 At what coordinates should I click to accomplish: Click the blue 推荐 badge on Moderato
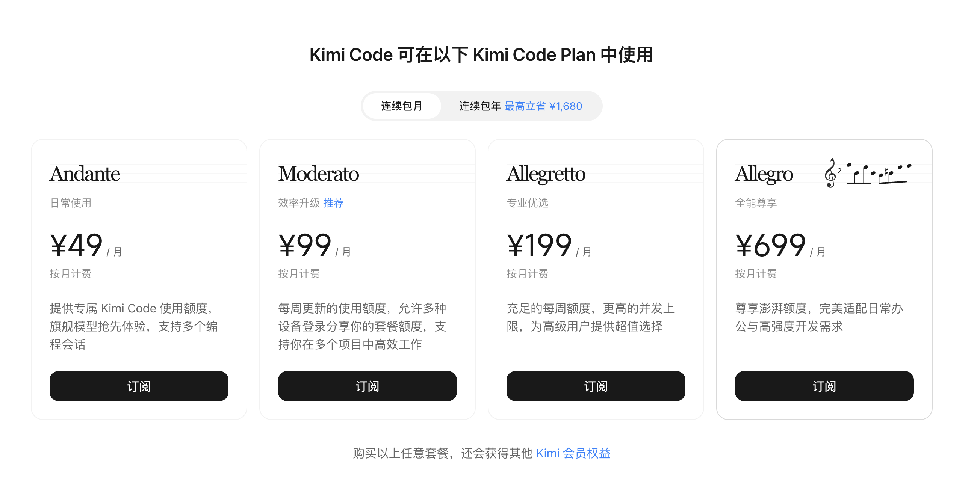tap(333, 203)
